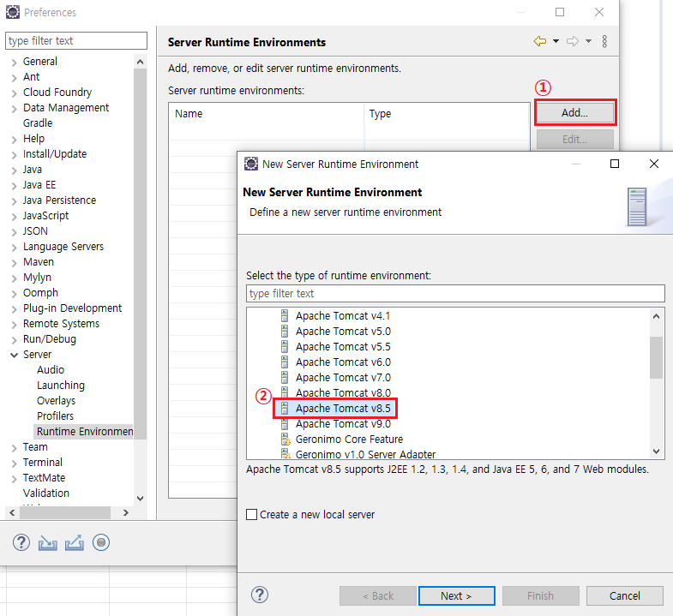Select Audio under Server

pos(51,370)
